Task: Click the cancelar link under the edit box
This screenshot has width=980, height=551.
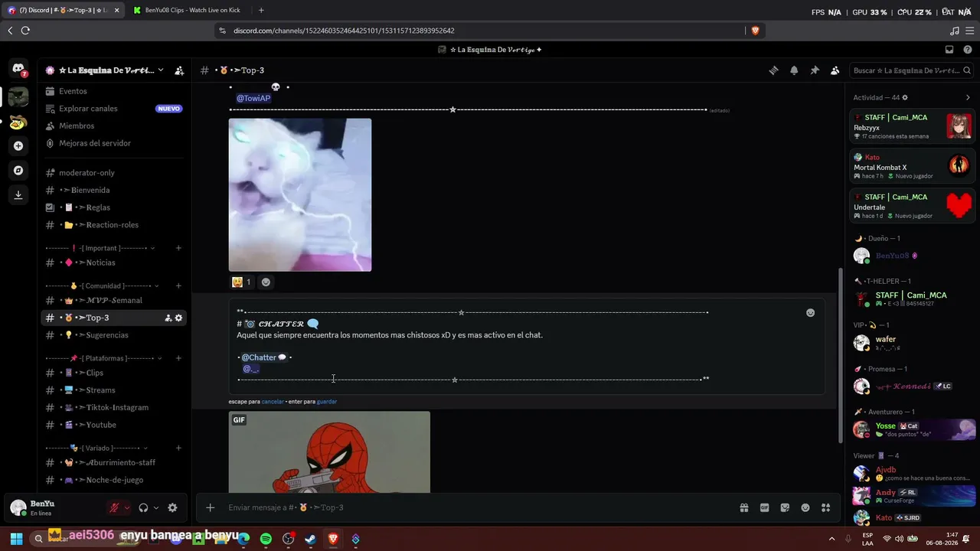Action: (x=273, y=402)
